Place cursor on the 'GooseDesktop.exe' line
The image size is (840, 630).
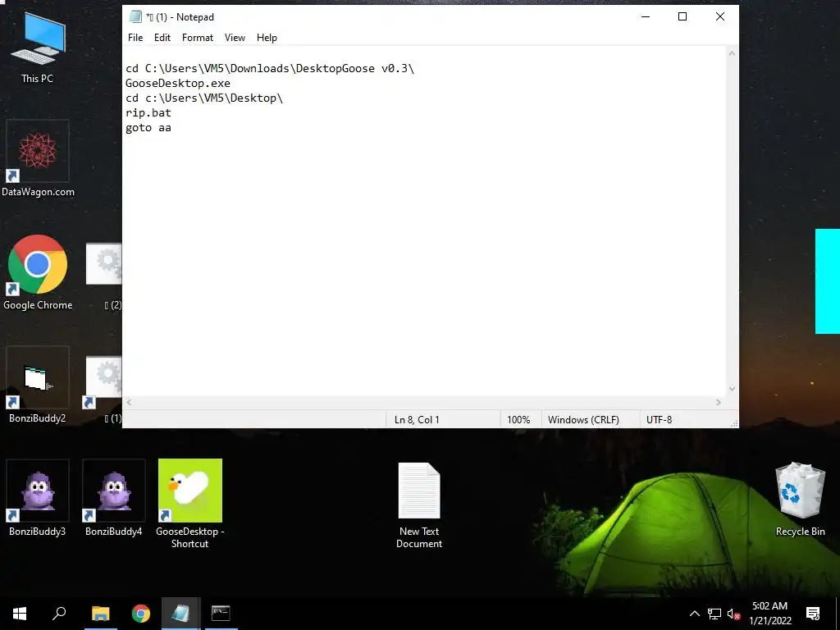[178, 84]
